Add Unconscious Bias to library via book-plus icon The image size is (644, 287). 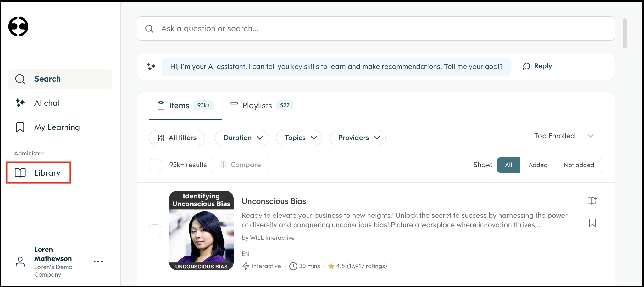[592, 200]
